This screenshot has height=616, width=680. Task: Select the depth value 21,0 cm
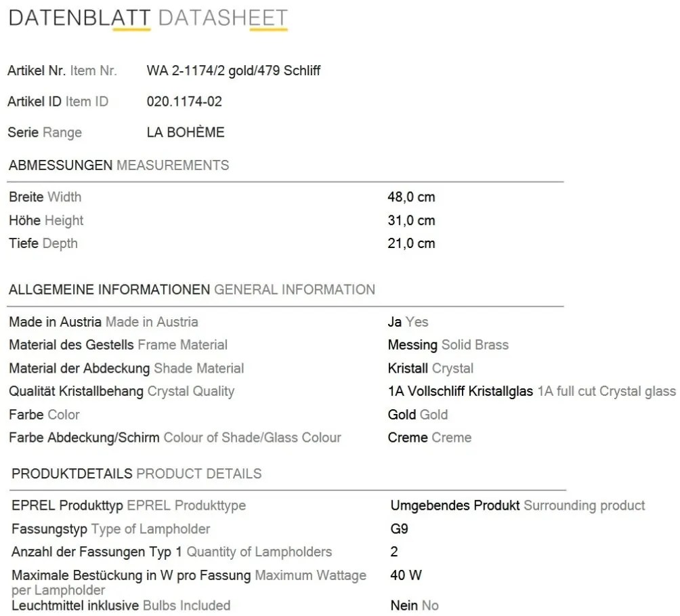click(411, 243)
